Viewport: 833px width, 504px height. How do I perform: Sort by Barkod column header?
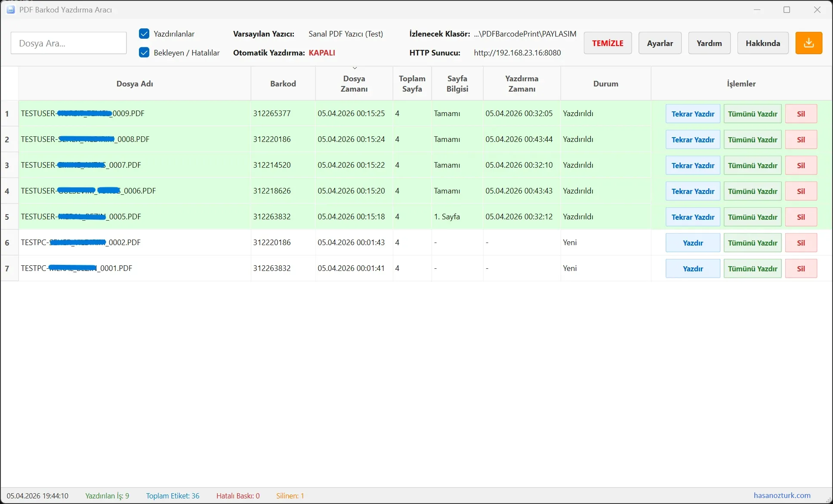pyautogui.click(x=283, y=83)
